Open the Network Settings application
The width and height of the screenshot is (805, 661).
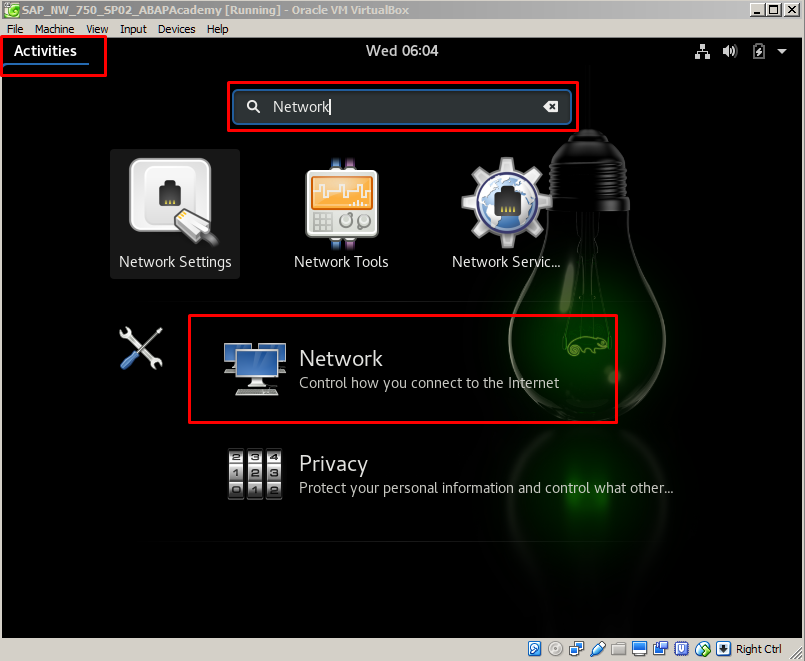coord(175,213)
